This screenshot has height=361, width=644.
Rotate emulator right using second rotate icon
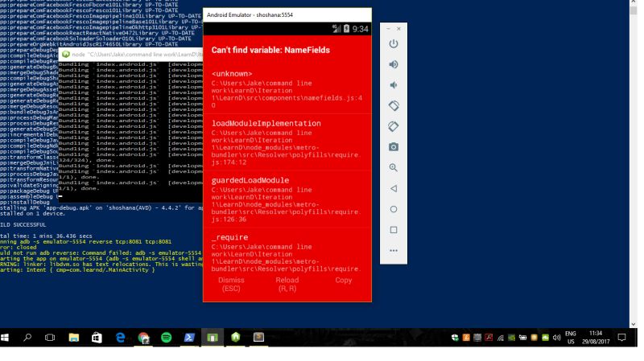[394, 126]
